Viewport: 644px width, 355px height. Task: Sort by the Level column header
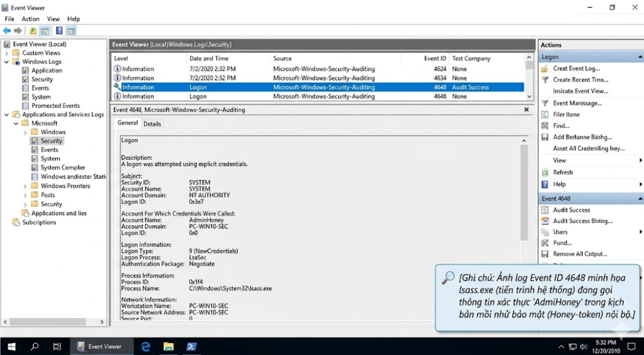[149, 59]
